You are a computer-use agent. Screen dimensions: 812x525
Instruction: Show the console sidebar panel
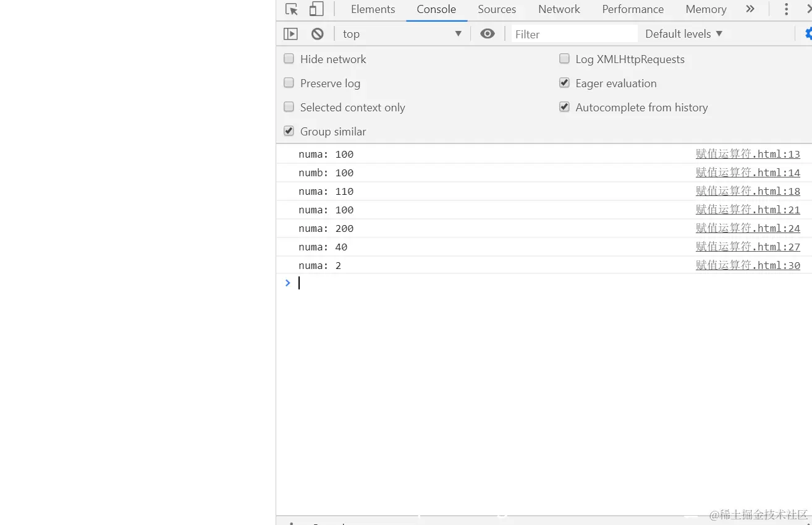point(290,34)
